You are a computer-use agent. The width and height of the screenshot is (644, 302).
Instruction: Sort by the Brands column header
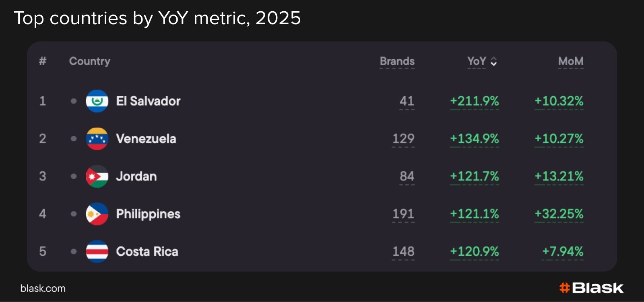tap(397, 61)
